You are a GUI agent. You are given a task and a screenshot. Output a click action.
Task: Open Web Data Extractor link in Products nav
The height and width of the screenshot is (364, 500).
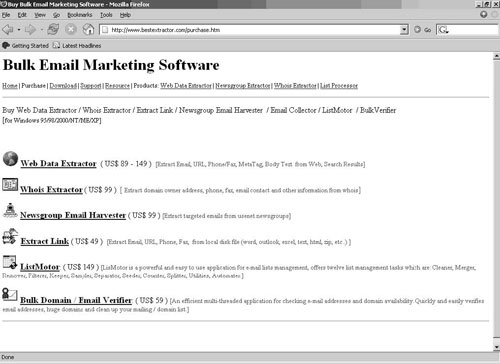(x=186, y=86)
